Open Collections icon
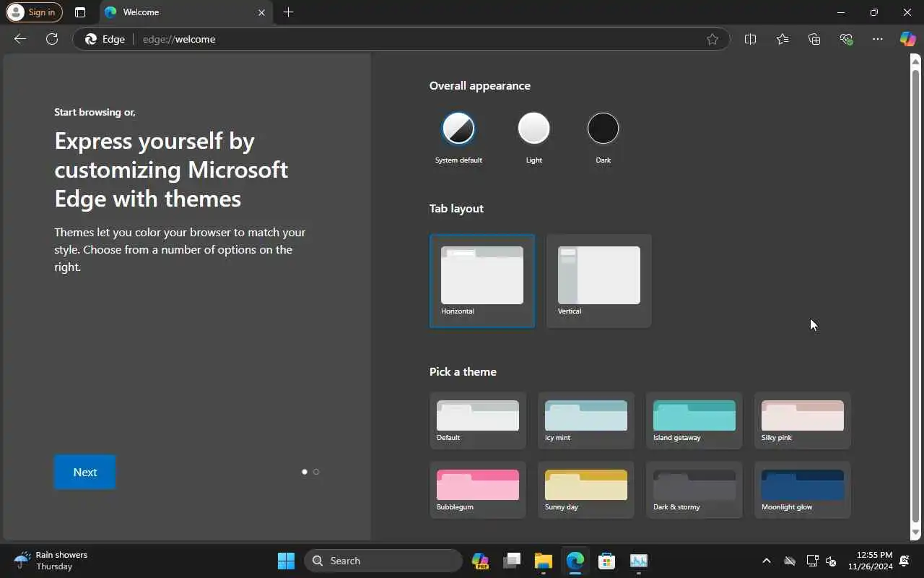This screenshot has width=924, height=578. pyautogui.click(x=814, y=39)
